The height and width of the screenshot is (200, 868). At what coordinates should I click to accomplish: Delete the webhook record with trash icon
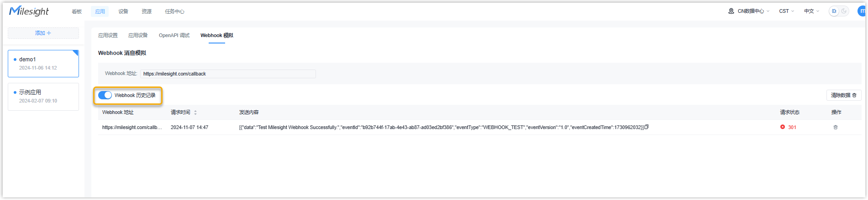(x=836, y=127)
